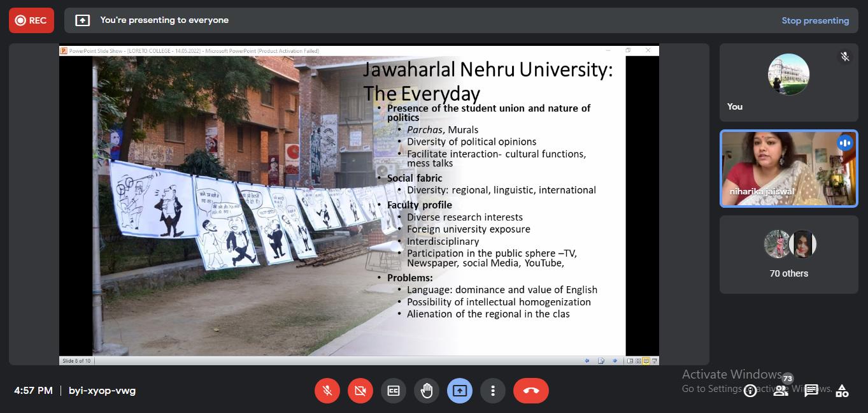Click the present screen button

460,391
